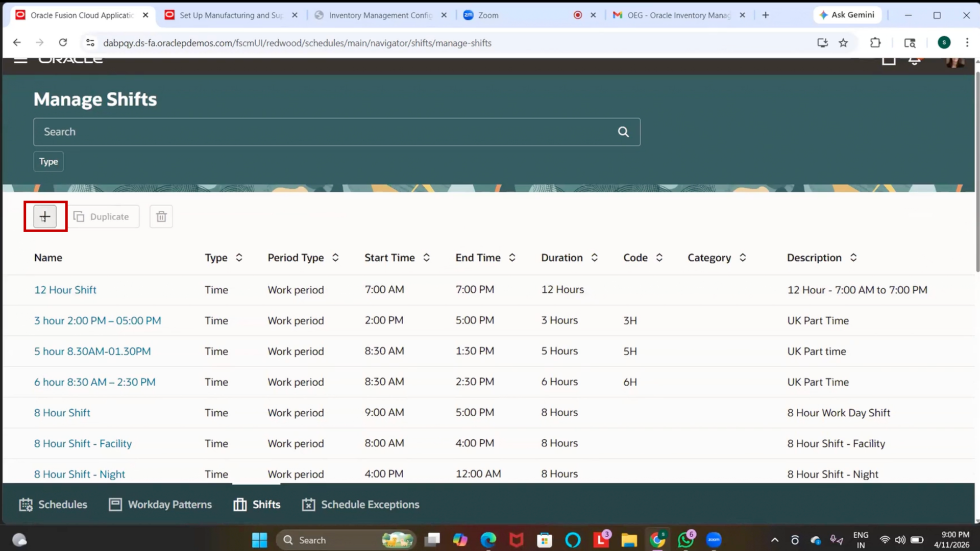The width and height of the screenshot is (980, 551).
Task: Click the search magnifier icon
Action: pyautogui.click(x=623, y=132)
